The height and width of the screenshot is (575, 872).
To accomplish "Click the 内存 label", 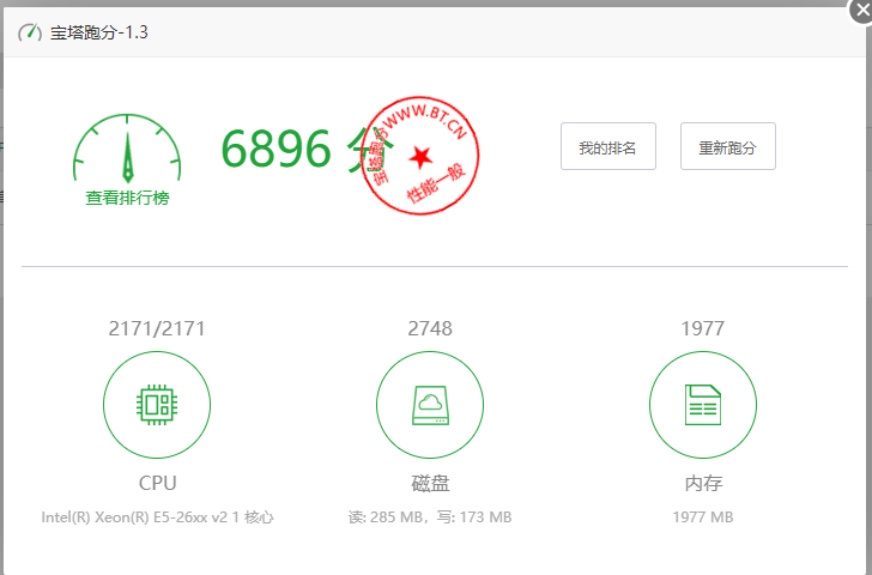I will tap(703, 483).
